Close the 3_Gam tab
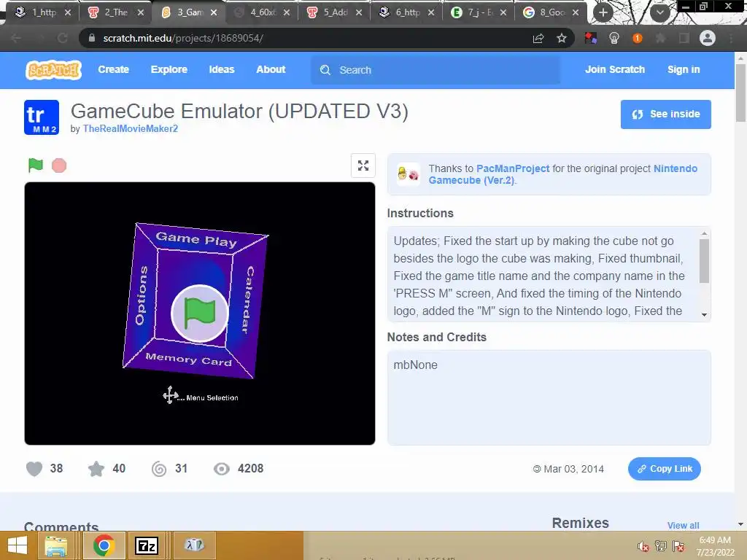 214,12
